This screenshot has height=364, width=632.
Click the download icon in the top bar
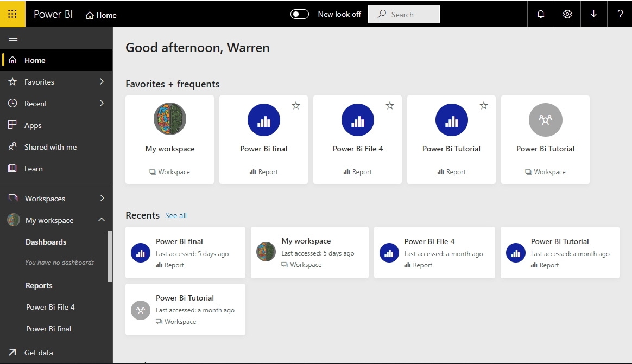(x=593, y=14)
